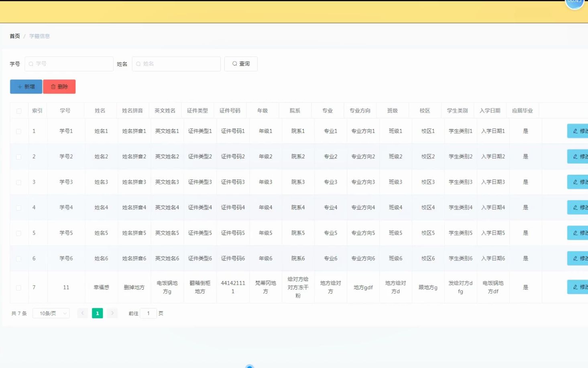Check the checkbox for row 学号4

pos(19,208)
